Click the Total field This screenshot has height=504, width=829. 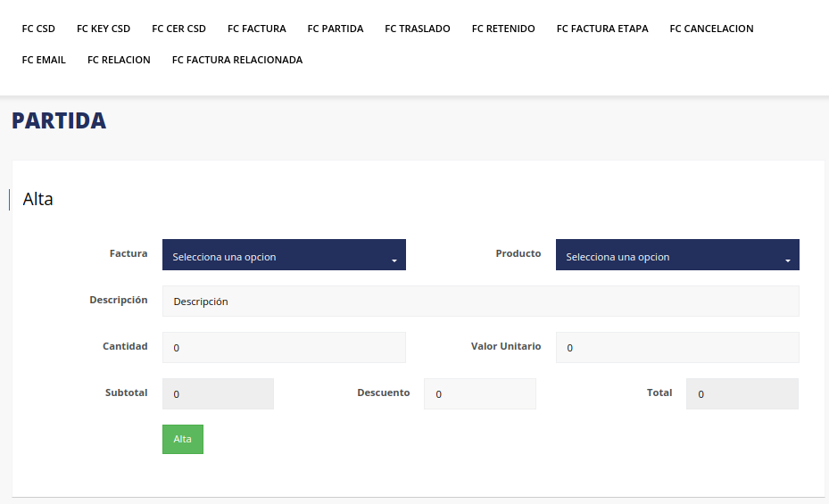tap(742, 394)
